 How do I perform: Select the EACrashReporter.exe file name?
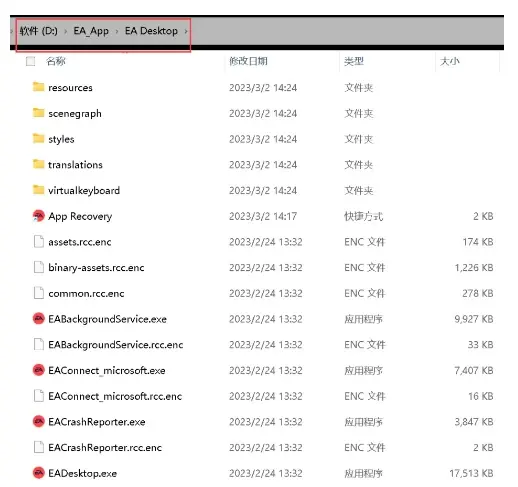coord(97,422)
